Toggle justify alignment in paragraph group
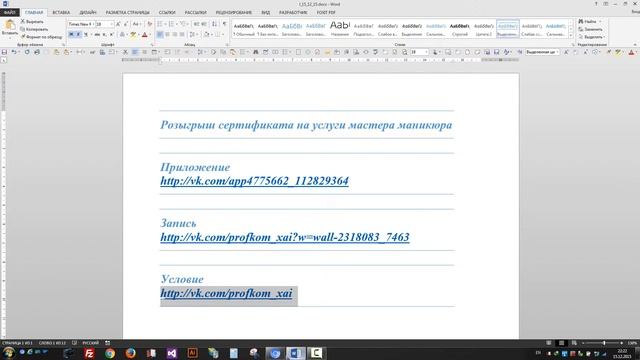 pyautogui.click(x=182, y=35)
